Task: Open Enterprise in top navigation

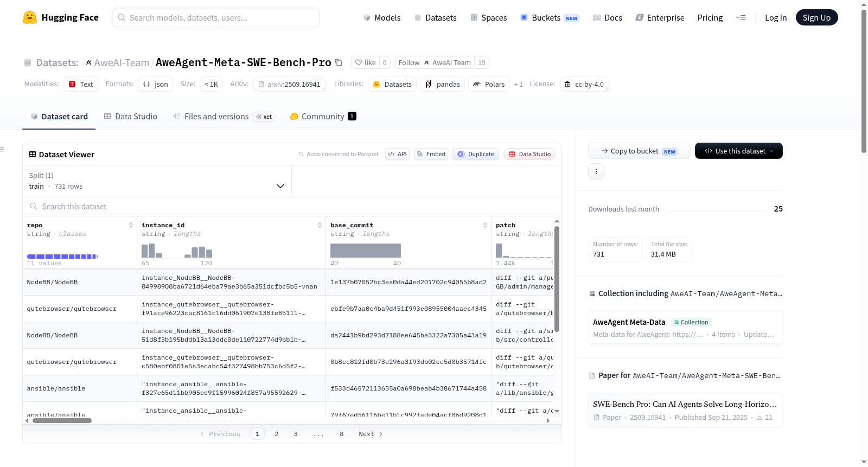Action: pyautogui.click(x=660, y=17)
